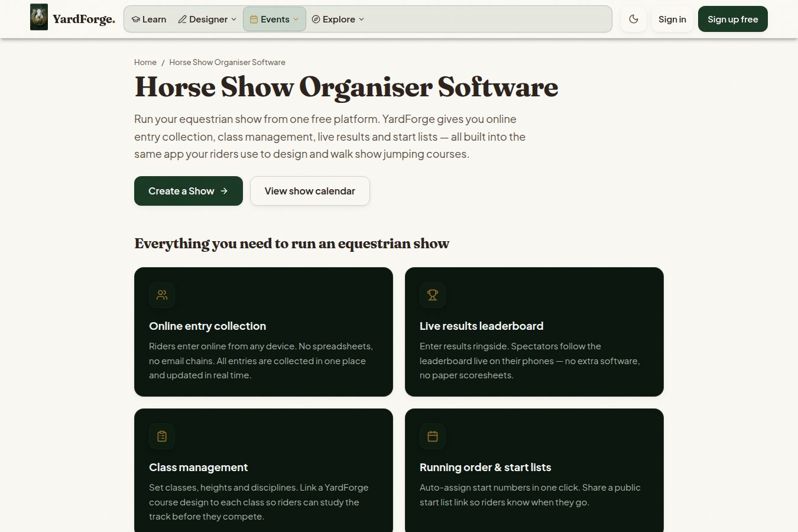Click the Create a Show button
The height and width of the screenshot is (532, 798).
point(189,191)
